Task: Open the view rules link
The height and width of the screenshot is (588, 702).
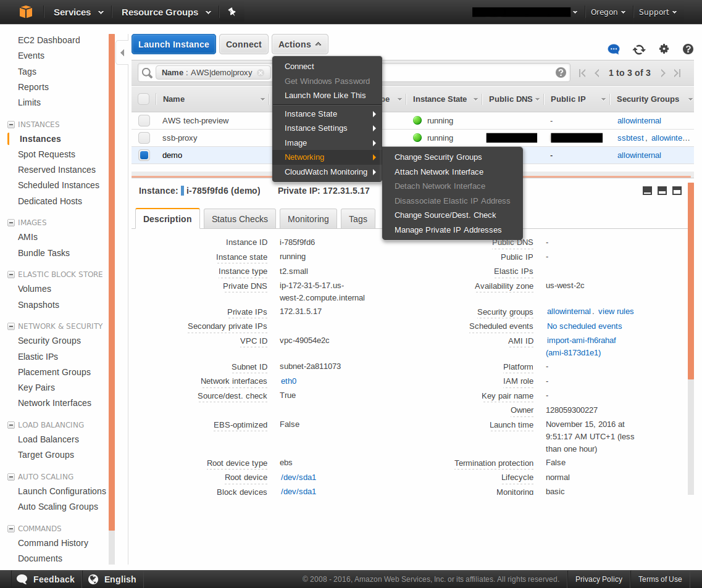Action: tap(616, 312)
